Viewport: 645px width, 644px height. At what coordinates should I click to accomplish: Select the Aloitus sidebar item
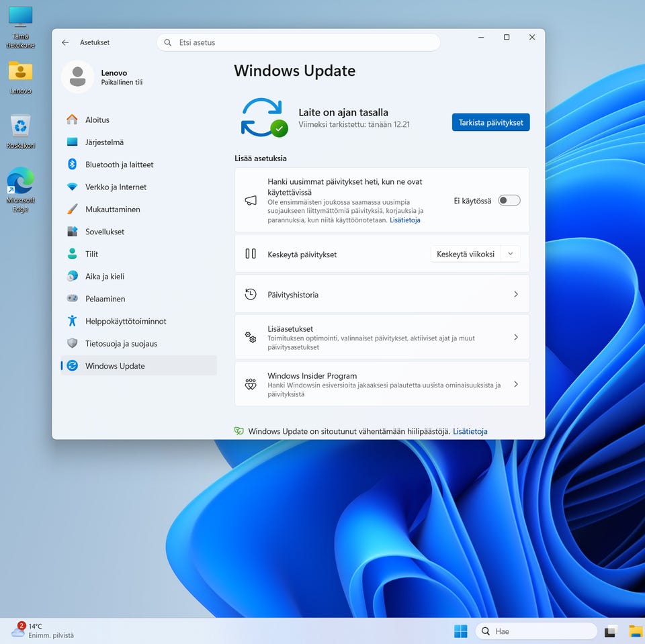138,120
